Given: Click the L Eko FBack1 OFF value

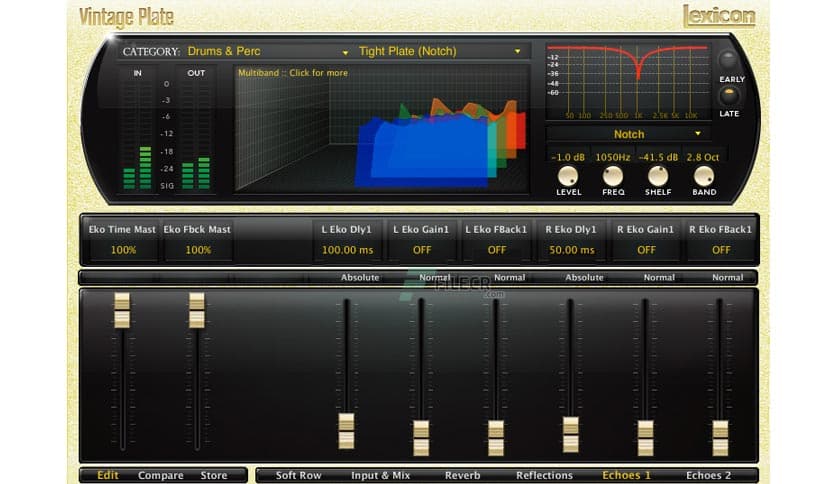Looking at the screenshot, I should point(496,250).
